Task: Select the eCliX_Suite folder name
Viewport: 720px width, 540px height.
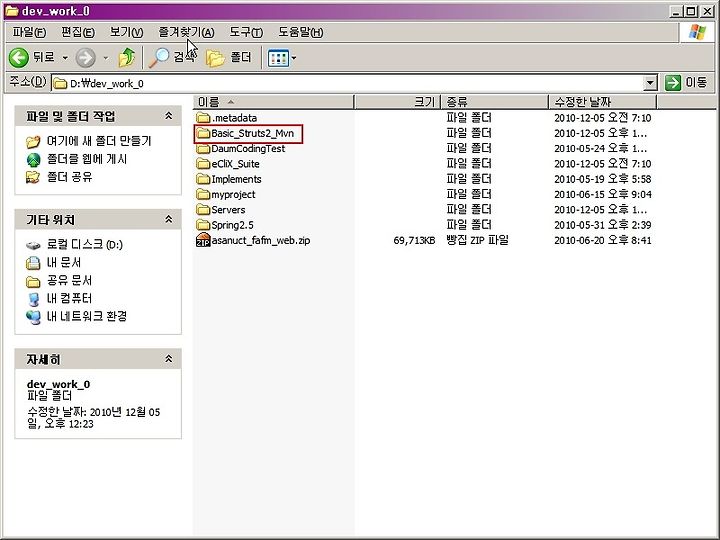Action: coord(236,164)
